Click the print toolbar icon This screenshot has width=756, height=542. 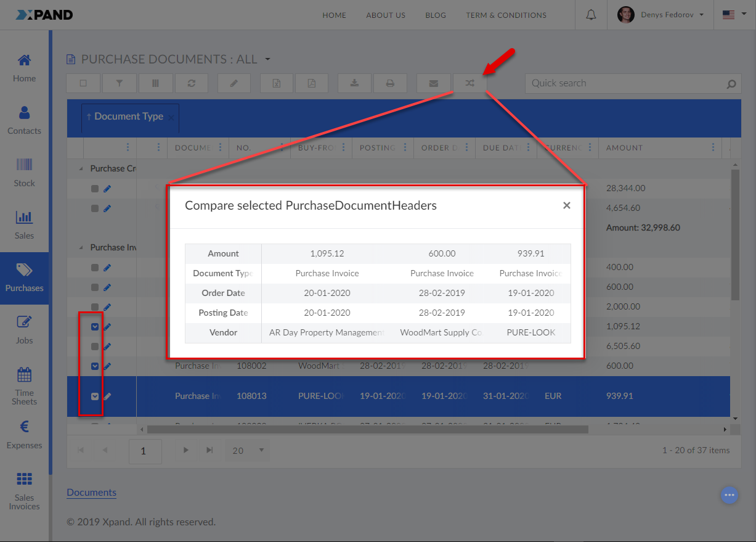pyautogui.click(x=390, y=83)
